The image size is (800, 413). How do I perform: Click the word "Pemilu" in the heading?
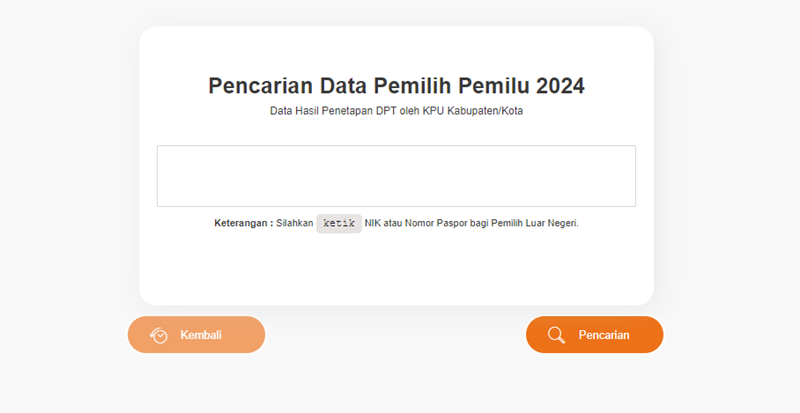(x=496, y=86)
